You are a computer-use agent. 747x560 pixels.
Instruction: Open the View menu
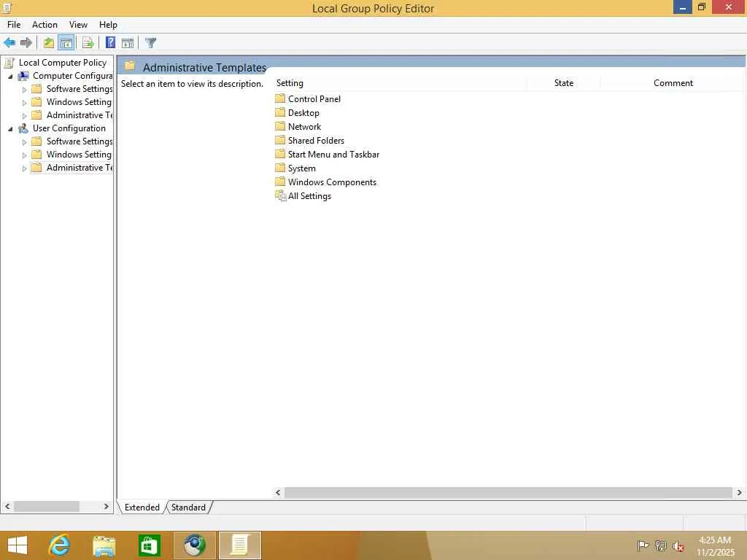78,25
